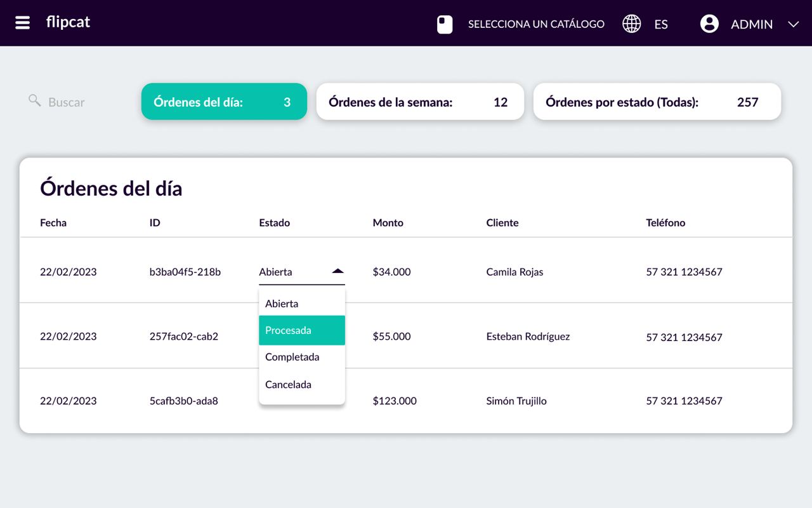Switch to Órdenes de la semana view
The image size is (812, 508).
coord(420,102)
